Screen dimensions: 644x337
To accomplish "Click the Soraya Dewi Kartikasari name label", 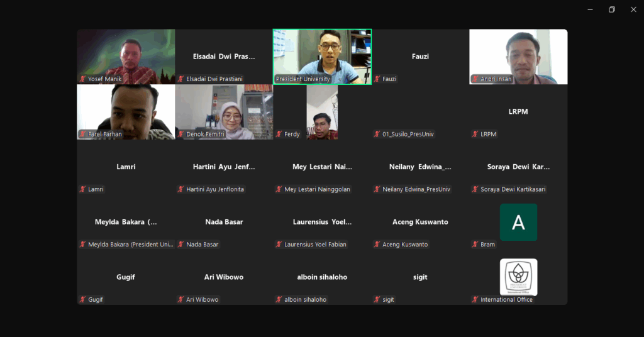I will [513, 189].
